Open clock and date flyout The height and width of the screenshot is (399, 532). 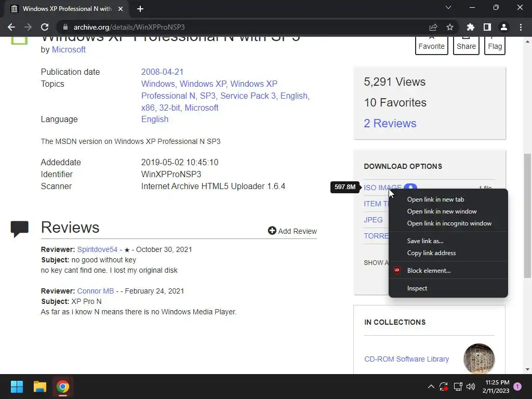click(x=496, y=387)
